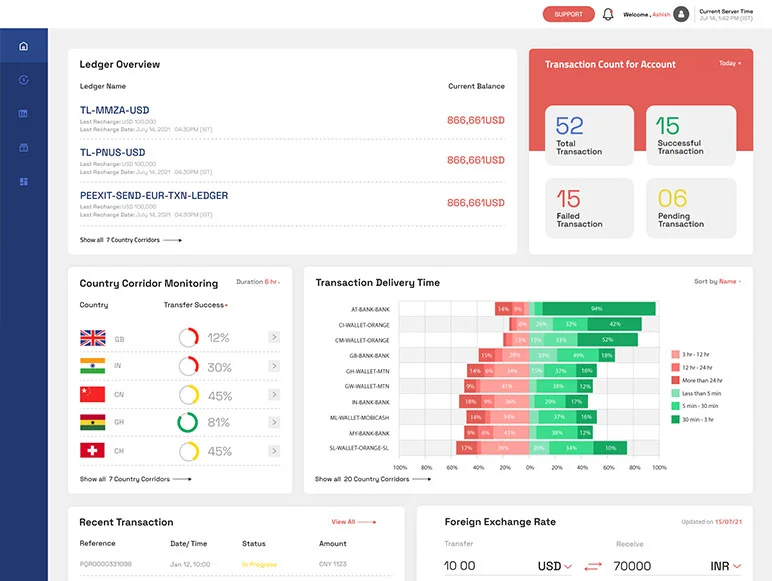This screenshot has width=772, height=581.
Task: Click the United Kingdom flag for GB
Action: 92,338
